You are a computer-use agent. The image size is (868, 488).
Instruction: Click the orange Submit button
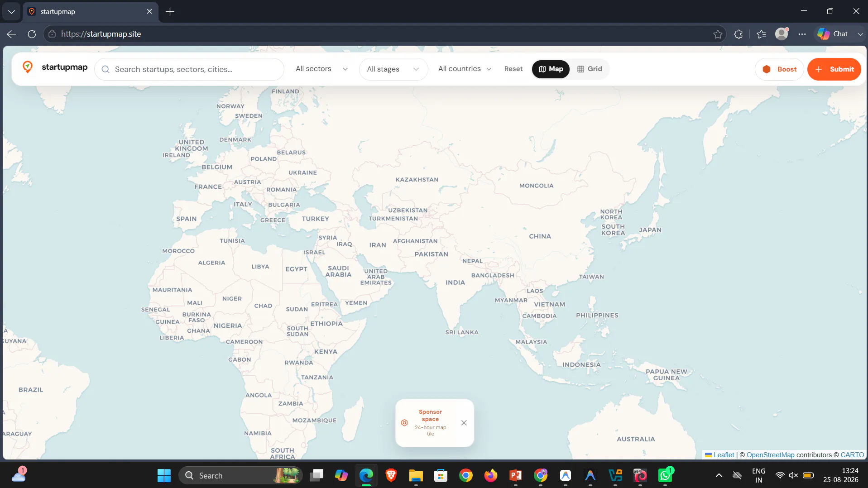pyautogui.click(x=834, y=69)
